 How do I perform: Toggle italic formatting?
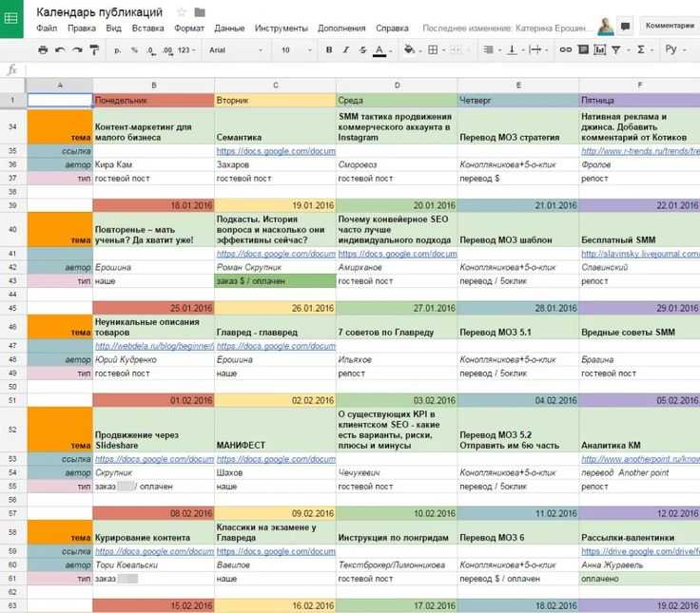point(346,50)
